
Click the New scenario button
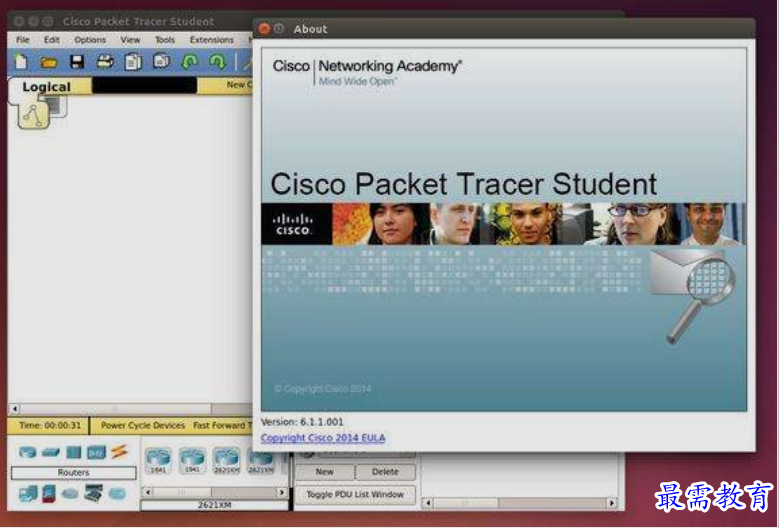point(325,472)
